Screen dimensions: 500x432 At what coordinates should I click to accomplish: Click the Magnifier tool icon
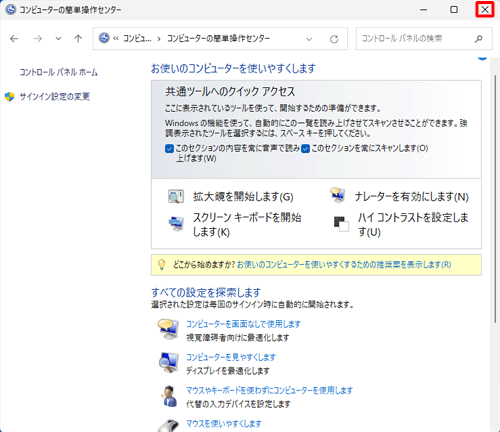coord(176,196)
